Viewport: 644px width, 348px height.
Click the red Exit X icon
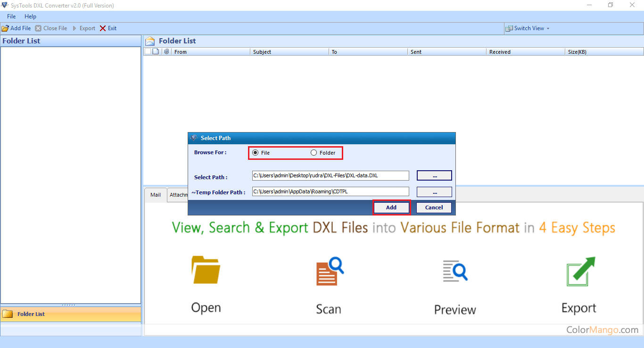(x=103, y=28)
